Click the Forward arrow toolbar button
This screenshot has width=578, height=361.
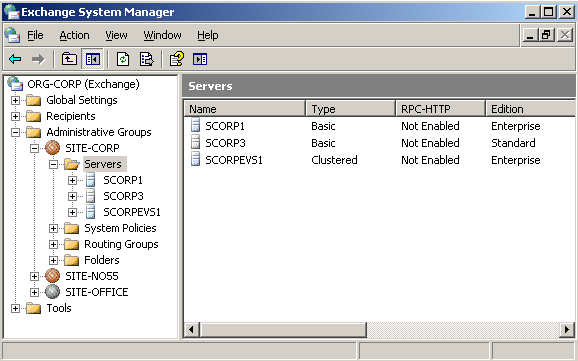pyautogui.click(x=38, y=59)
